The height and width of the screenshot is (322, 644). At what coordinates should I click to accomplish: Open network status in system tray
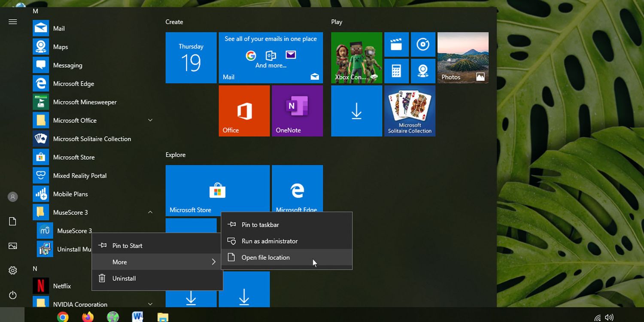[x=597, y=318]
